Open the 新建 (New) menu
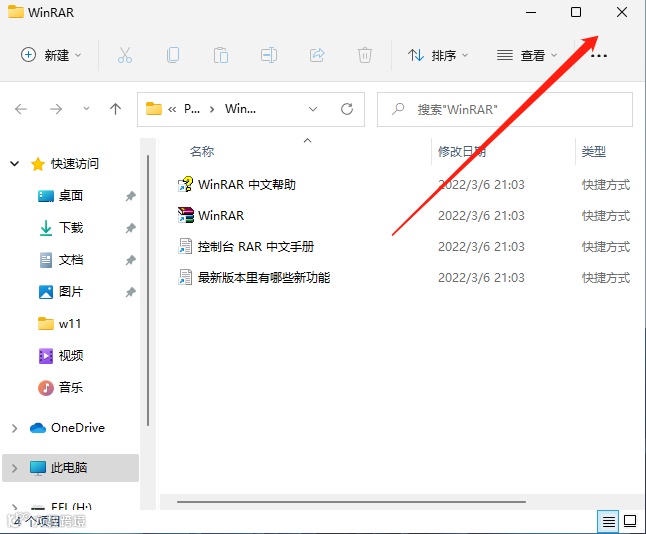Image resolution: width=646 pixels, height=534 pixels. pos(51,55)
